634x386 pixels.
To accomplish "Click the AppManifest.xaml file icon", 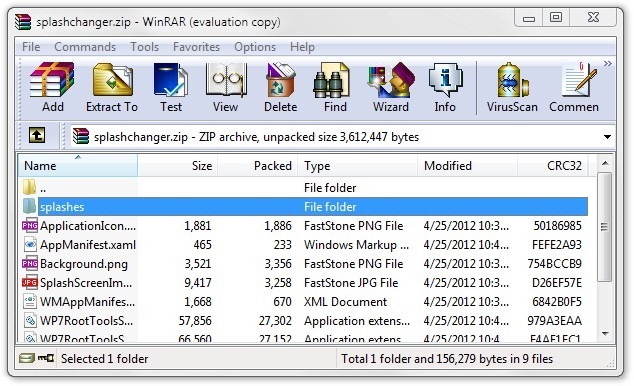I will coord(30,245).
